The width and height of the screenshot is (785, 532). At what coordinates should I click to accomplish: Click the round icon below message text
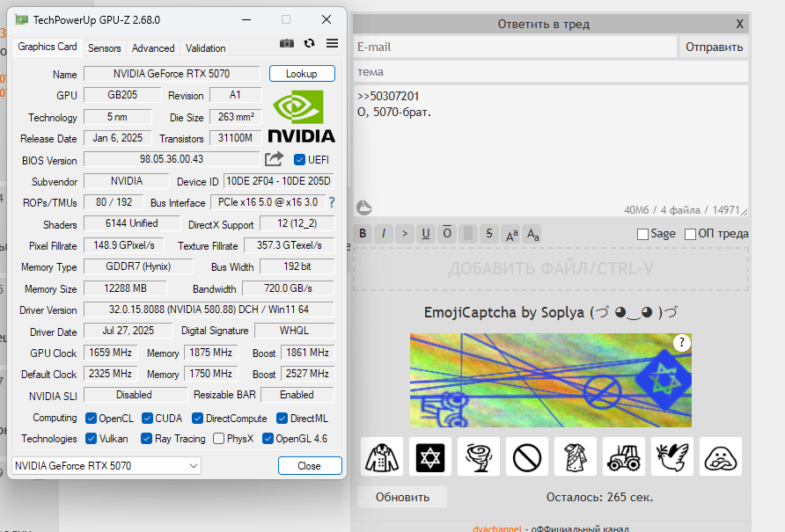click(x=364, y=208)
